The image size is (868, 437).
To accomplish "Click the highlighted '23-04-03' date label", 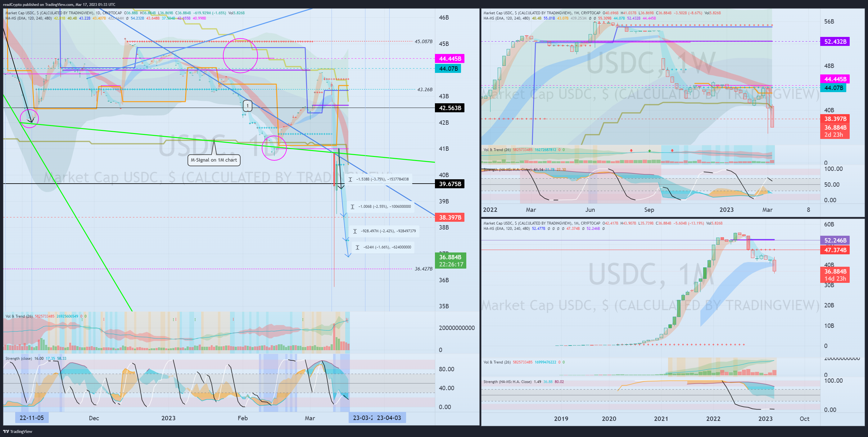I will pyautogui.click(x=389, y=418).
